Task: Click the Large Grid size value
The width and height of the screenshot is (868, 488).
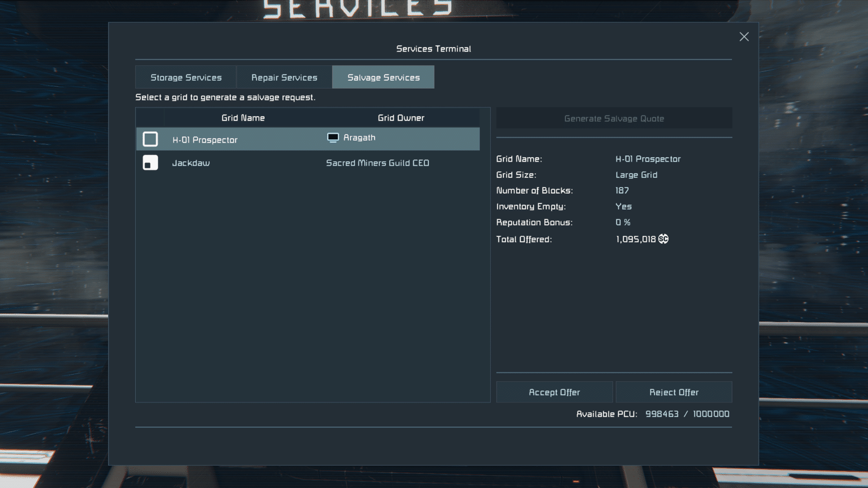Action: point(636,175)
